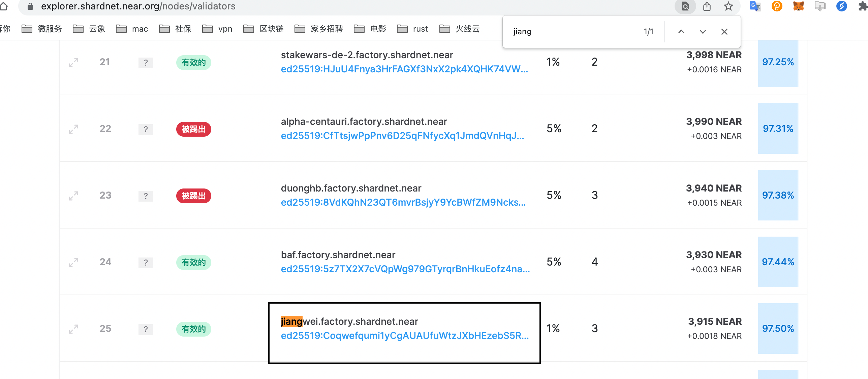Click the blue S extension icon

coord(841,6)
